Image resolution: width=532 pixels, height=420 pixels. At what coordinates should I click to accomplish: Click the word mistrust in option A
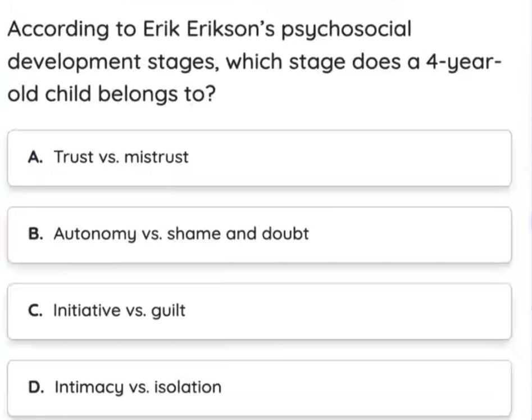[x=156, y=157]
